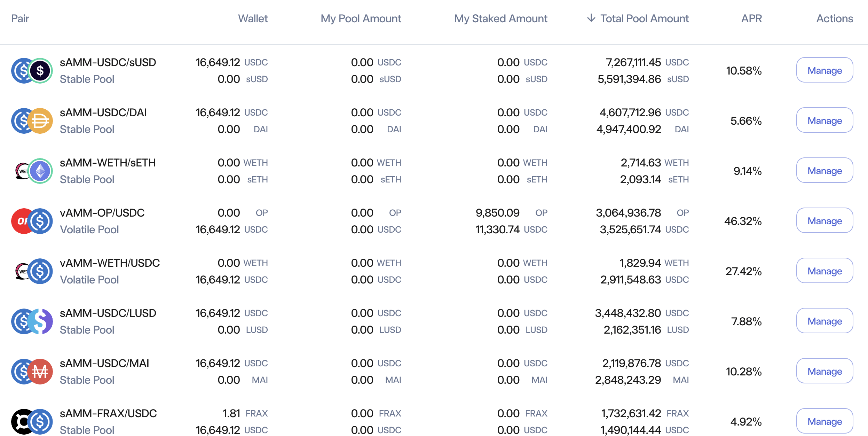The width and height of the screenshot is (868, 436).
Task: Click the USDC/sUSD pair token icon
Action: (32, 71)
